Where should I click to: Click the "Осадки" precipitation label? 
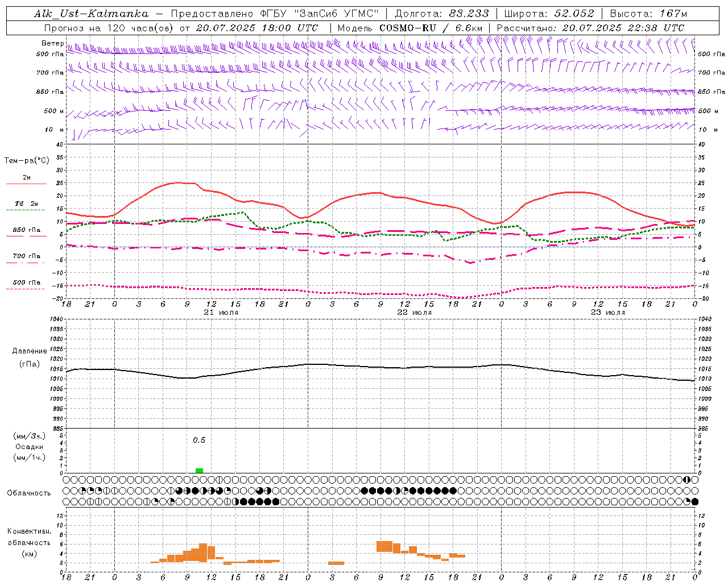point(30,447)
